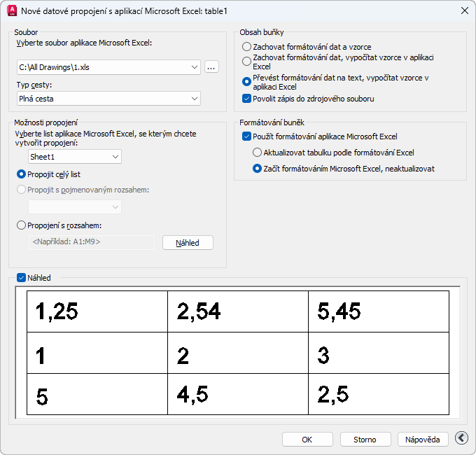The image size is (476, 455).
Task: Click the AutoCAD application icon in title bar
Action: (12, 11)
